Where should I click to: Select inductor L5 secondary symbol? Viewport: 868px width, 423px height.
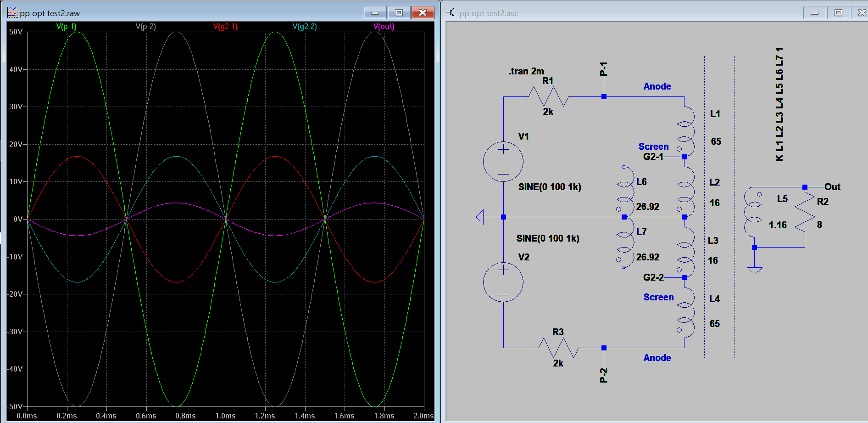click(753, 212)
